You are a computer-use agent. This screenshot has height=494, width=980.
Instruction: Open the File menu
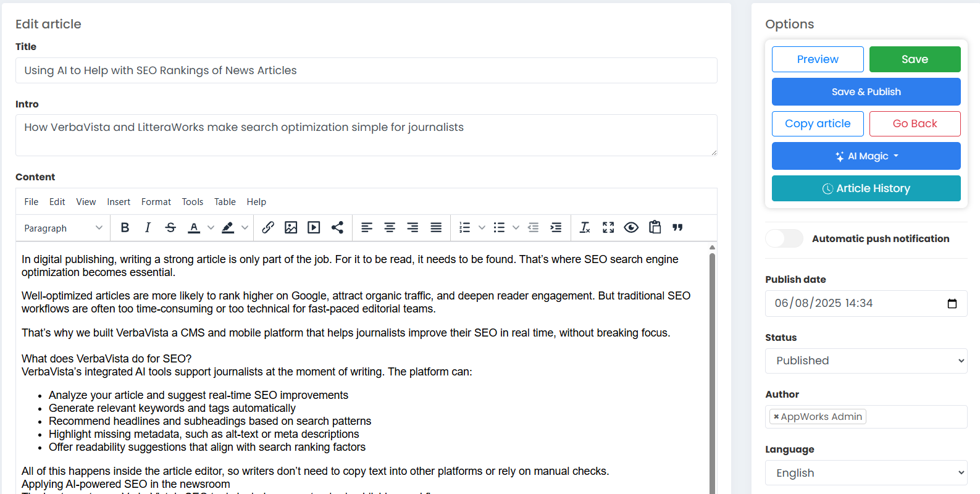[x=31, y=202]
